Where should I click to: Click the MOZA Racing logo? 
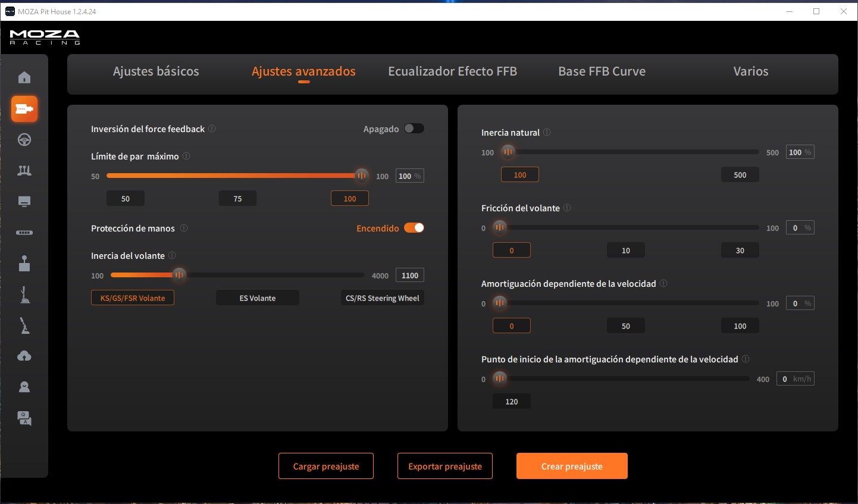tap(45, 37)
